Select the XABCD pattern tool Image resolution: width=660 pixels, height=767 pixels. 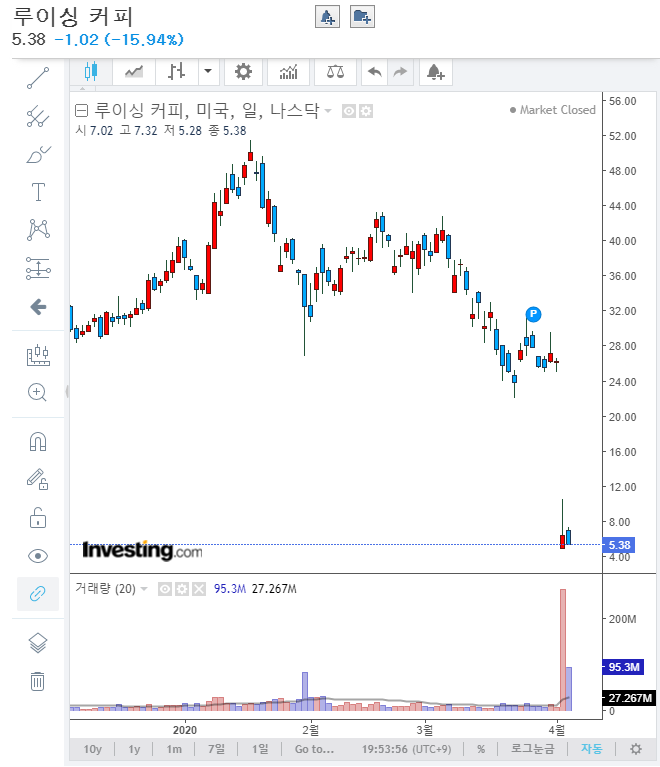pyautogui.click(x=38, y=229)
